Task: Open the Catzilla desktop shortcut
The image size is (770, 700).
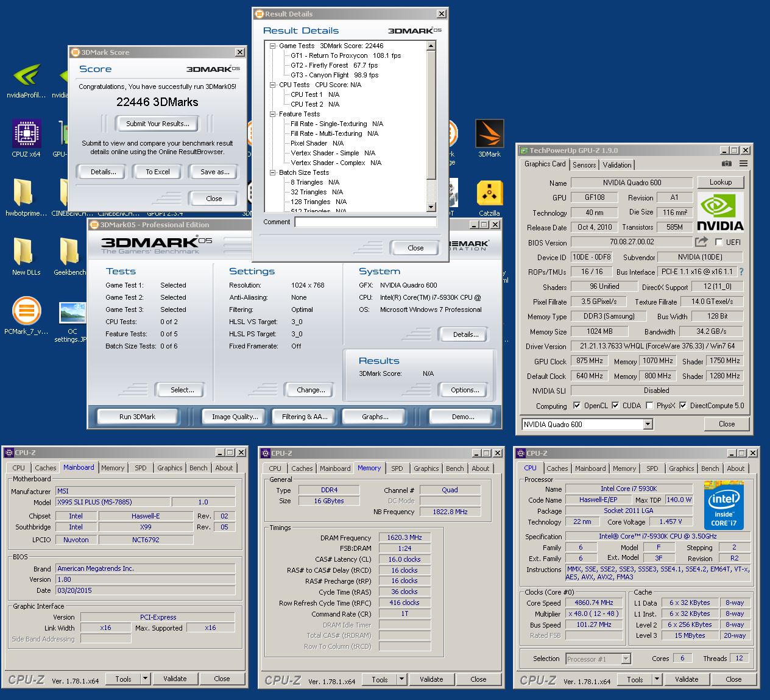Action: pos(490,197)
